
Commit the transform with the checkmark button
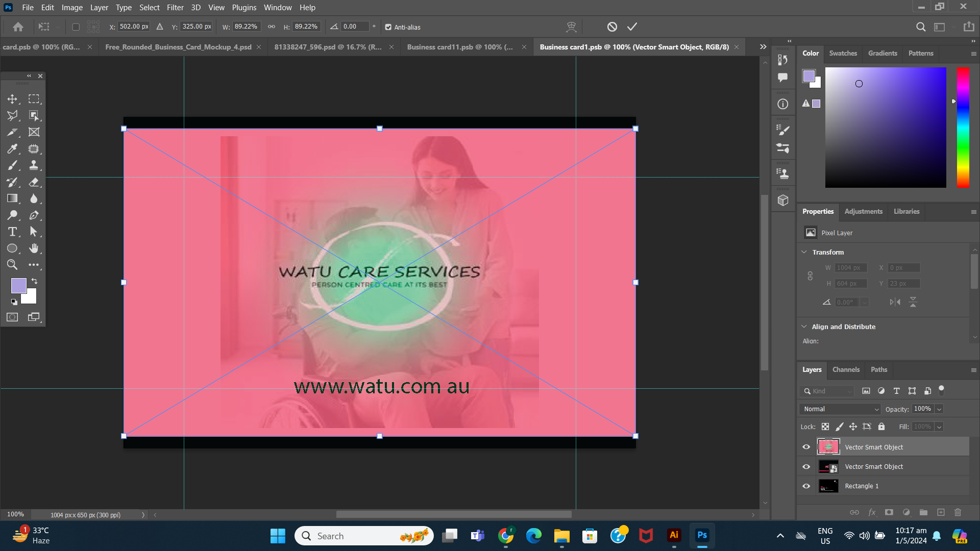click(x=632, y=27)
